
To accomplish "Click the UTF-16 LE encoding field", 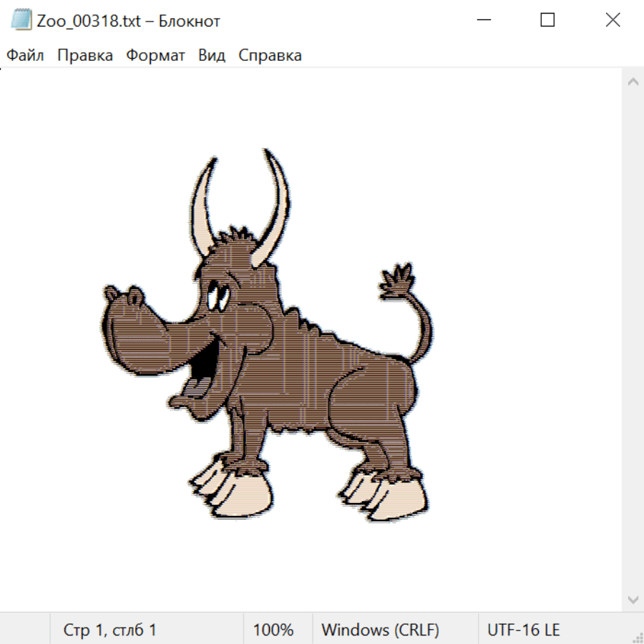I will click(x=523, y=630).
